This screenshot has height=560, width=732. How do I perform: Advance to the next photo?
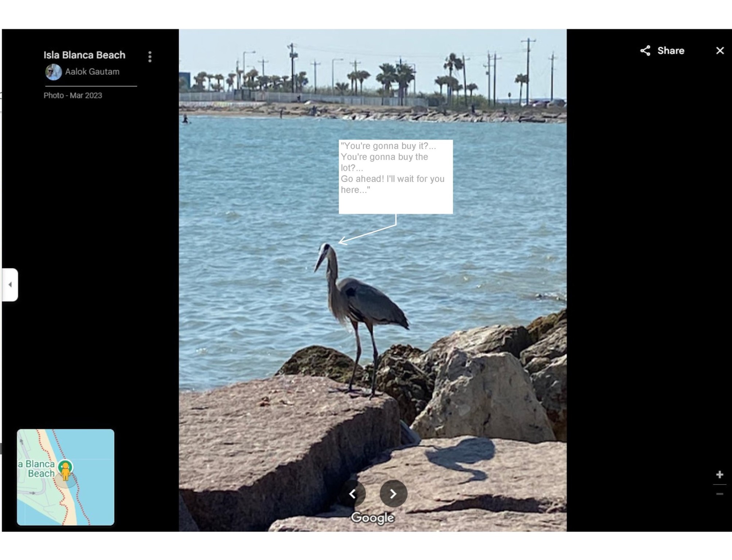393,494
